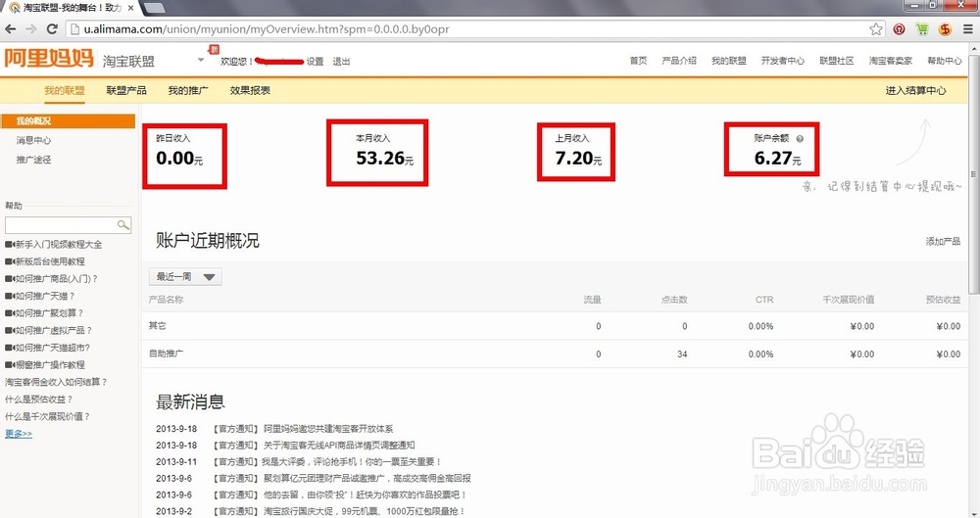Click the new notification badge icon
Viewport: 980px width, 518px height.
(214, 49)
